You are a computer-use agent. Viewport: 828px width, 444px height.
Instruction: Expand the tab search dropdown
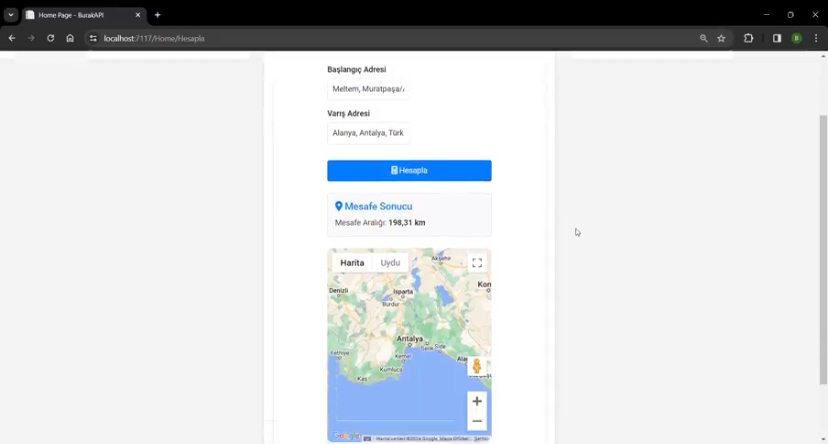point(11,15)
